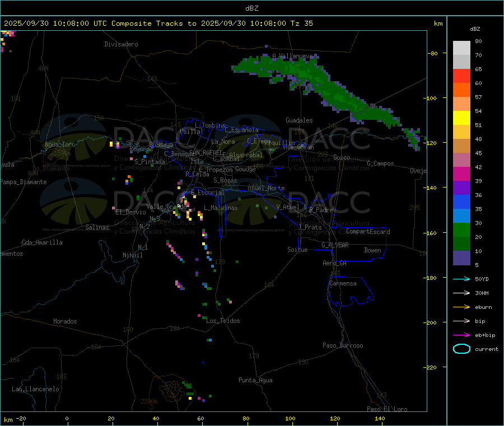504x426 pixels.
Task: Pick the royal blue swatch in dBZ scale
Action: coord(461,202)
